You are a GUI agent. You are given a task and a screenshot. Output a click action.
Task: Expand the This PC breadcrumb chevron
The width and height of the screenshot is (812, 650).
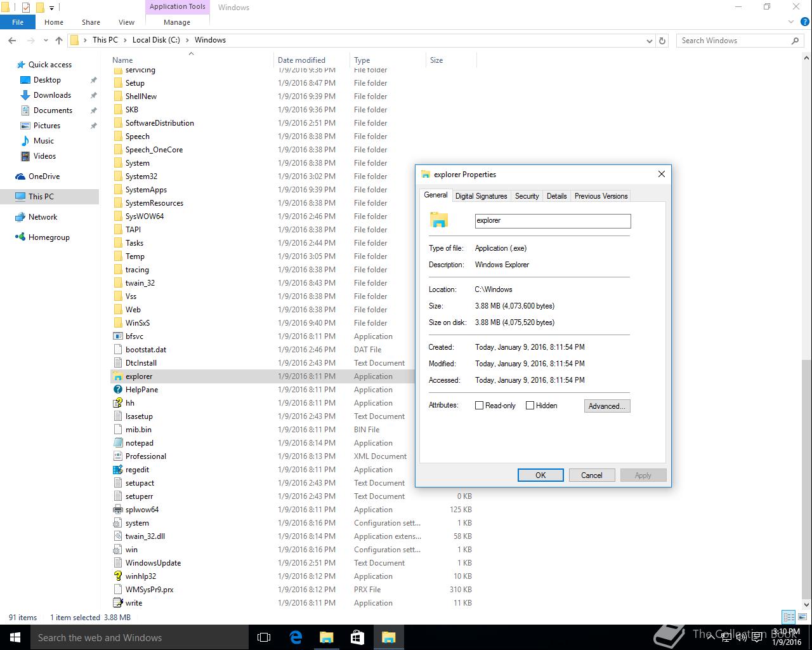[x=125, y=40]
